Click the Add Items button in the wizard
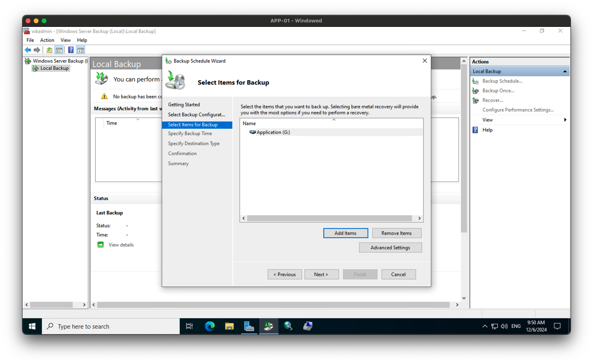The height and width of the screenshot is (364, 593). [x=345, y=233]
